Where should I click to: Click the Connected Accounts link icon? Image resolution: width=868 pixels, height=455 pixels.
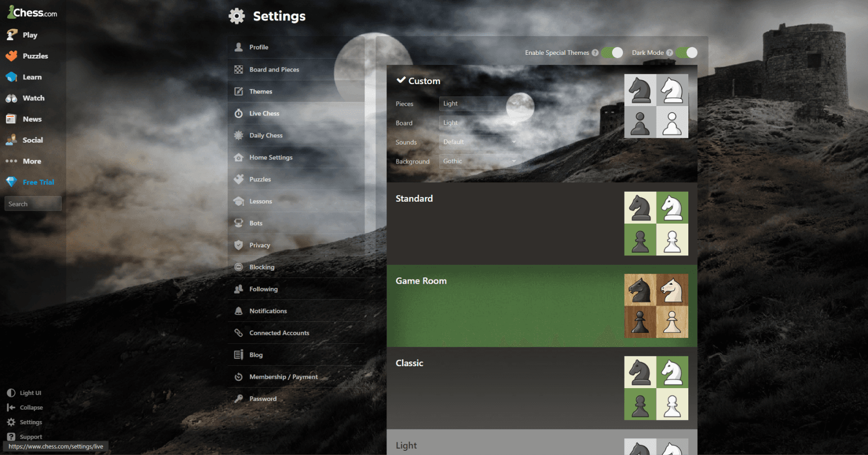239,333
